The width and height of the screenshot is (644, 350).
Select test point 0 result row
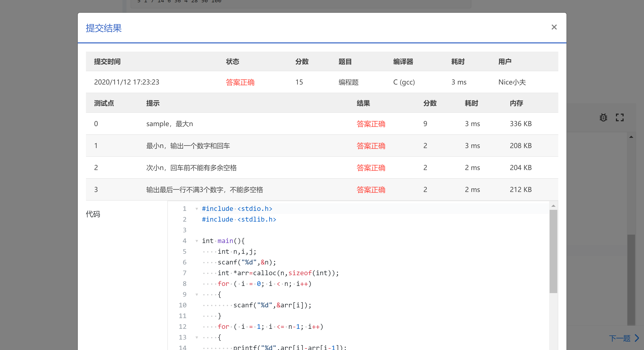click(x=321, y=124)
